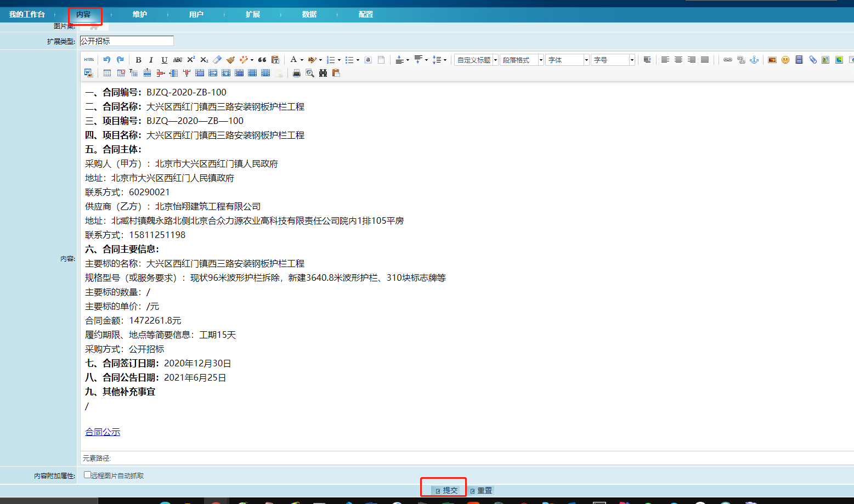Open the emoticon picker

pyautogui.click(x=785, y=60)
